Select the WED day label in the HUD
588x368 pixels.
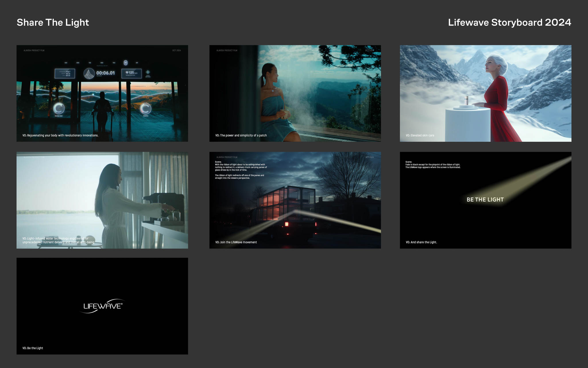click(x=102, y=63)
